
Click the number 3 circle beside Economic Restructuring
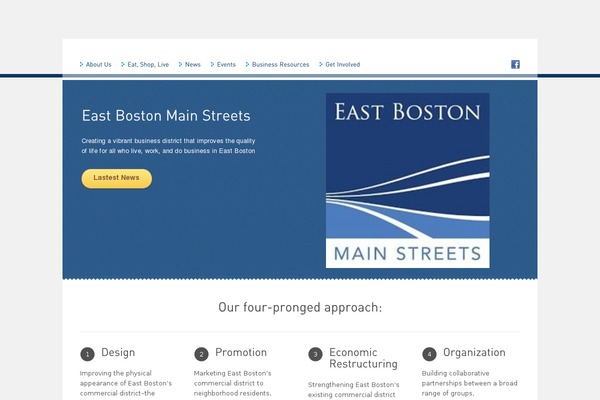tap(315, 354)
